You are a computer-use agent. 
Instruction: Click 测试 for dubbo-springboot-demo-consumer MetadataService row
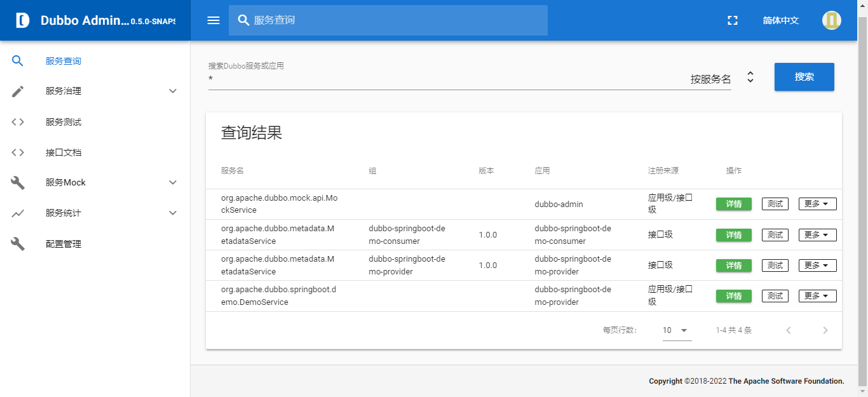(775, 235)
